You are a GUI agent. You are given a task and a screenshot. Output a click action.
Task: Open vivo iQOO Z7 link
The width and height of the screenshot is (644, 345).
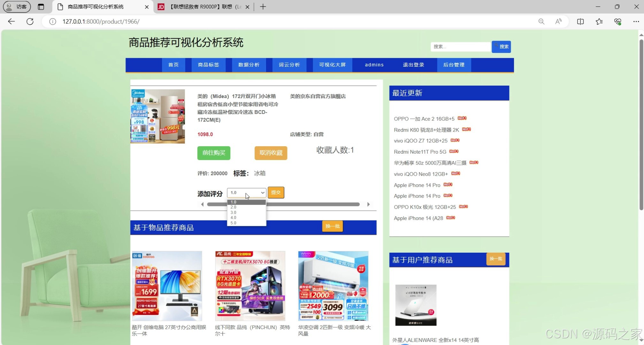[421, 141]
